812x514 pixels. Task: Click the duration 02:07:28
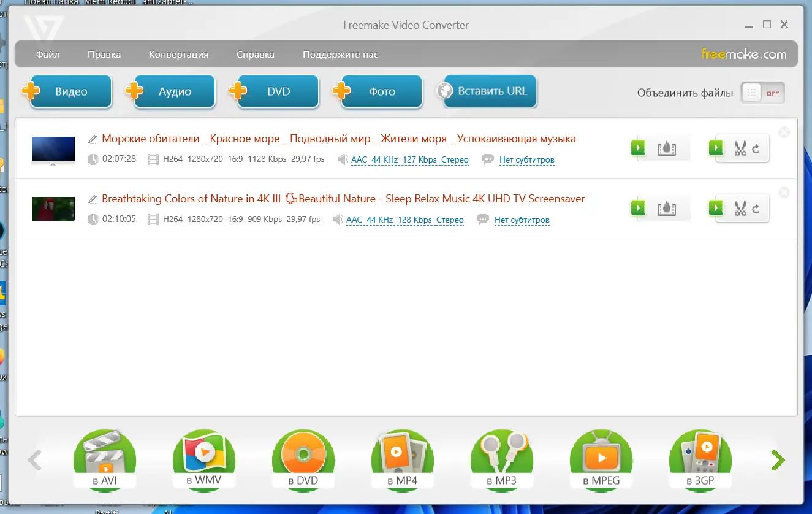coord(119,159)
